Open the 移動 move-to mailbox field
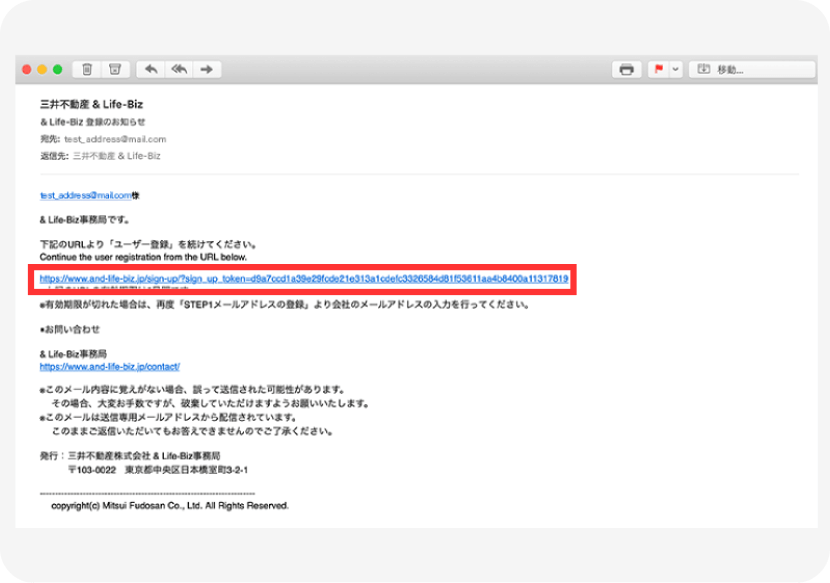The width and height of the screenshot is (830, 583). click(752, 69)
